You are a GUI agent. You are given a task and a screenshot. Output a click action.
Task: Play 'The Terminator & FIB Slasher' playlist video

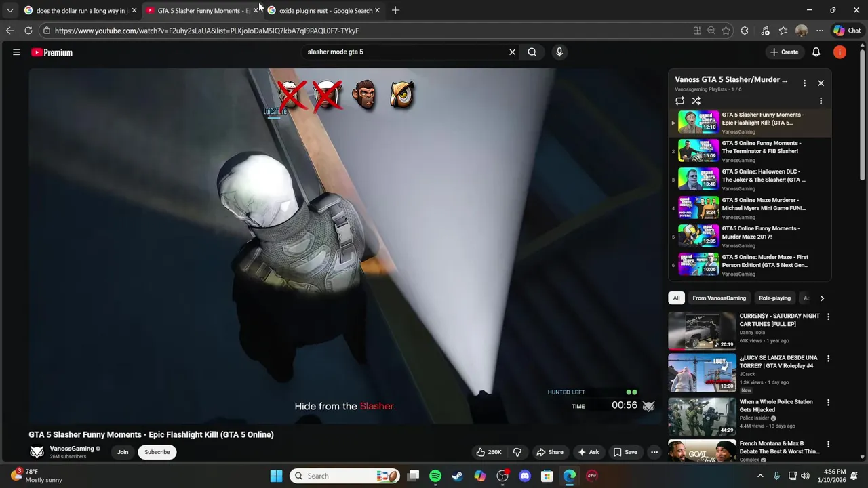point(750,150)
